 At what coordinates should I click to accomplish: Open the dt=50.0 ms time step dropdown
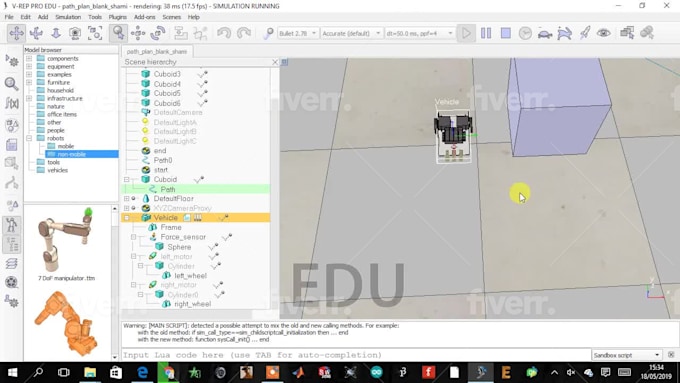(x=419, y=33)
